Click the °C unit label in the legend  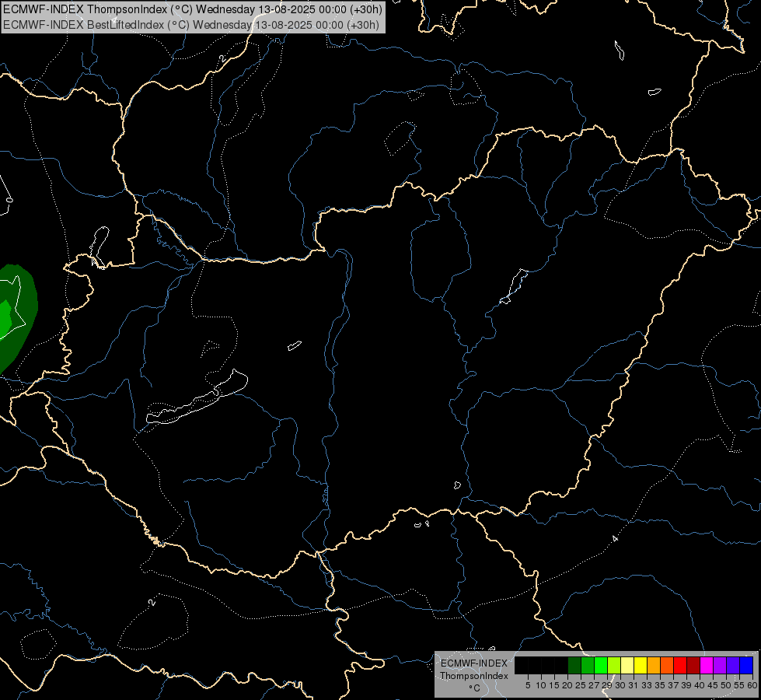475,688
